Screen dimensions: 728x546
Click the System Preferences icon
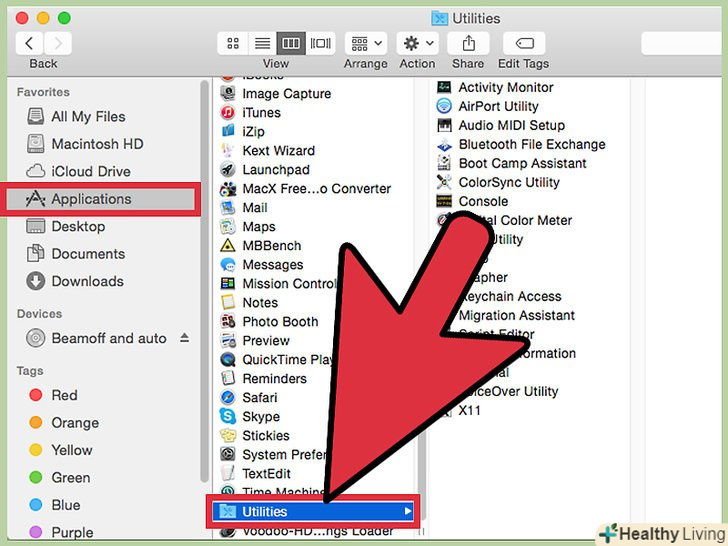coord(228,454)
